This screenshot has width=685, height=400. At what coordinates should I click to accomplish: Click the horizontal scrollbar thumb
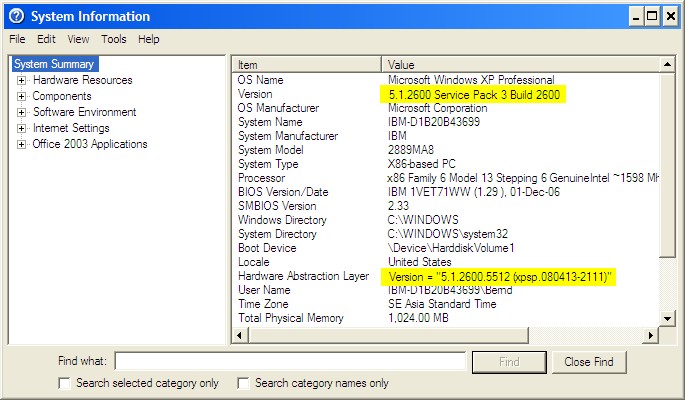(x=388, y=335)
